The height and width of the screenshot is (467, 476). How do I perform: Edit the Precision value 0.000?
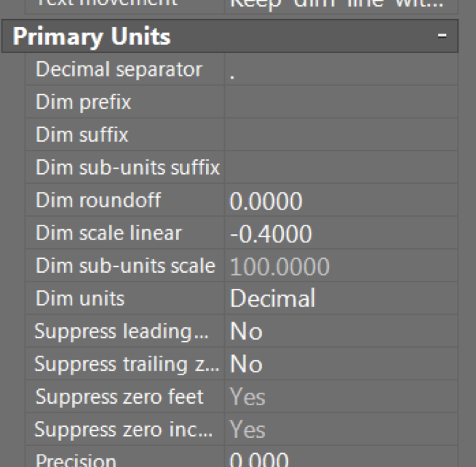(341, 460)
